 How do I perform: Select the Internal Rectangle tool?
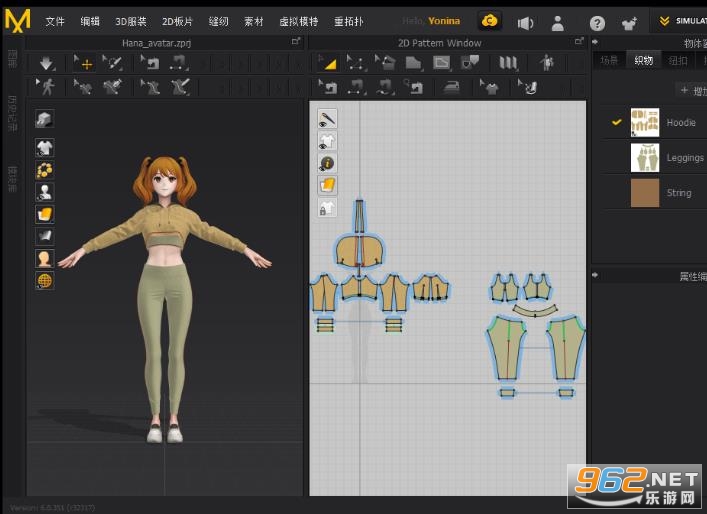click(x=441, y=63)
